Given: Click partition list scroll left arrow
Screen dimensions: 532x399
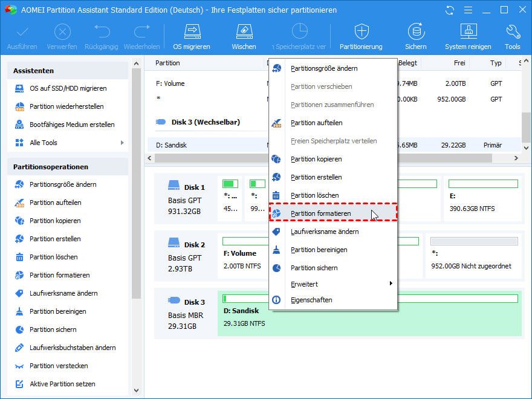Looking at the screenshot, I should click(x=150, y=158).
